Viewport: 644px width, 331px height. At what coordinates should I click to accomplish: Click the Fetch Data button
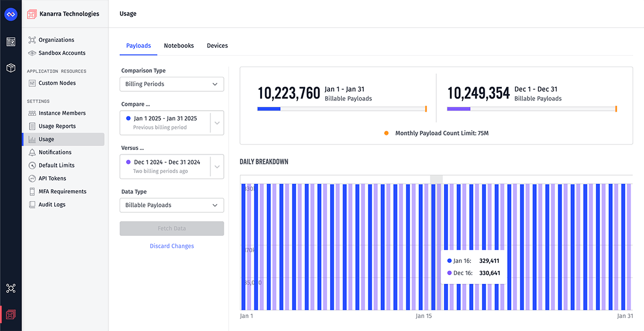(x=172, y=228)
